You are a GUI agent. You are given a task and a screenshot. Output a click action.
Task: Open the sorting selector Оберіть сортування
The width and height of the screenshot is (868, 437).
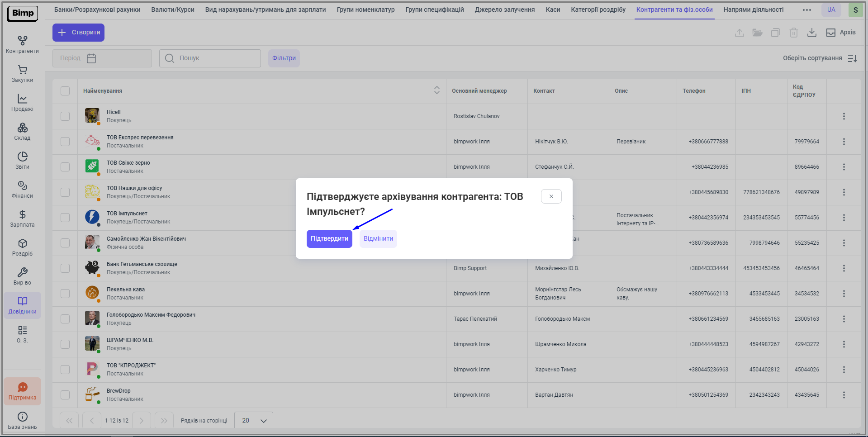[x=820, y=58]
